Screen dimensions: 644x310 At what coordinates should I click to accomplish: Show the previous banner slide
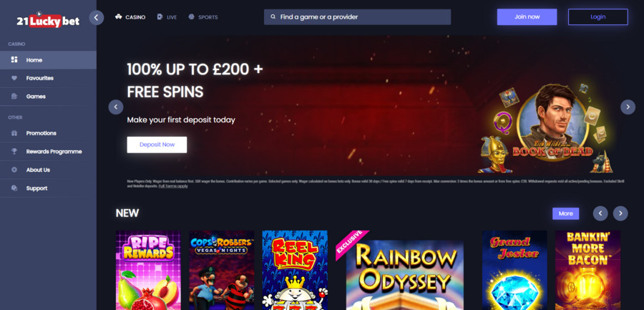coord(116,107)
